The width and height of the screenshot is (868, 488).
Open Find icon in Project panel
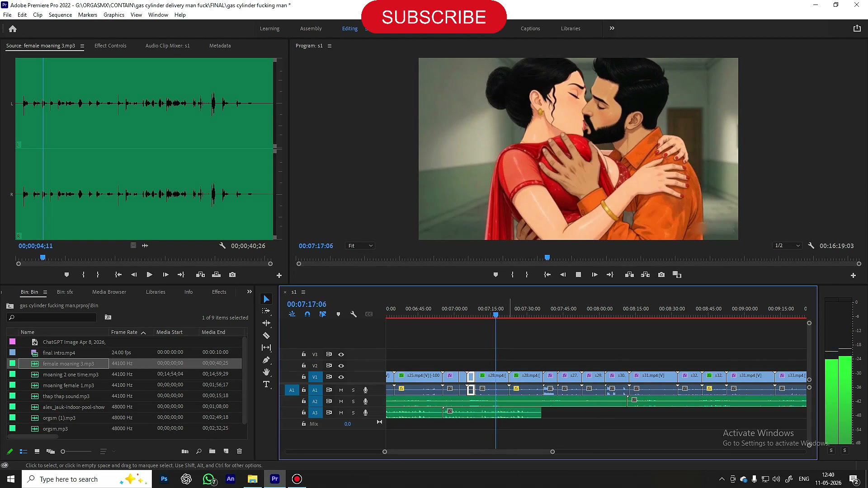click(x=198, y=451)
